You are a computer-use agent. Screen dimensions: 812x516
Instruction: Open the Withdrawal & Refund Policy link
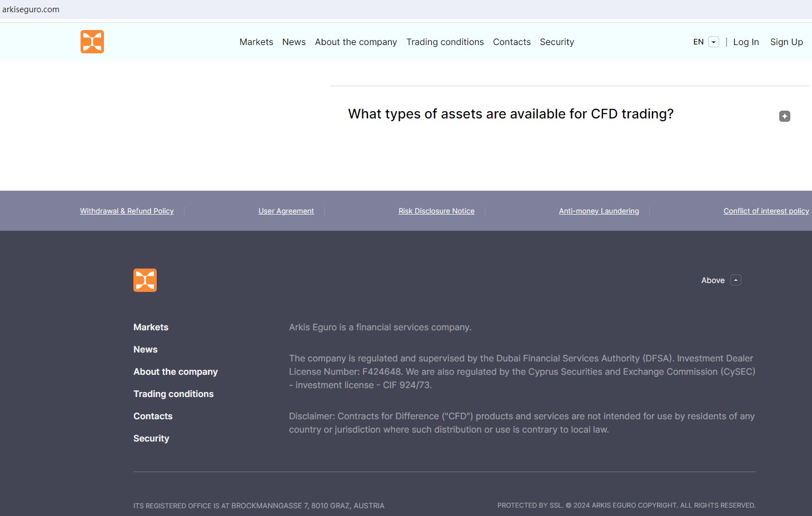click(127, 211)
